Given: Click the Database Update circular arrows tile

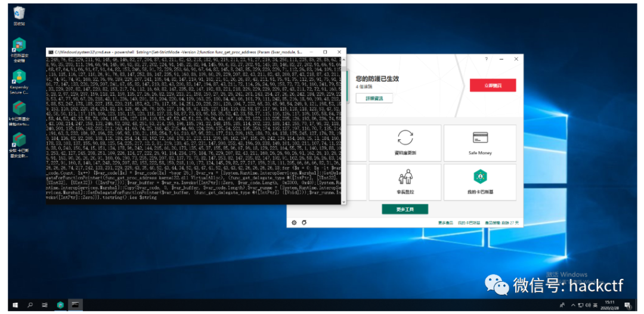Looking at the screenshot, I should click(405, 143).
